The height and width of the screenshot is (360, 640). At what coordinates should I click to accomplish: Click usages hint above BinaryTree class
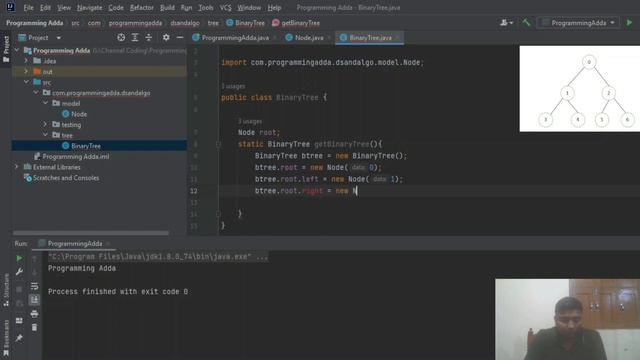(233, 86)
